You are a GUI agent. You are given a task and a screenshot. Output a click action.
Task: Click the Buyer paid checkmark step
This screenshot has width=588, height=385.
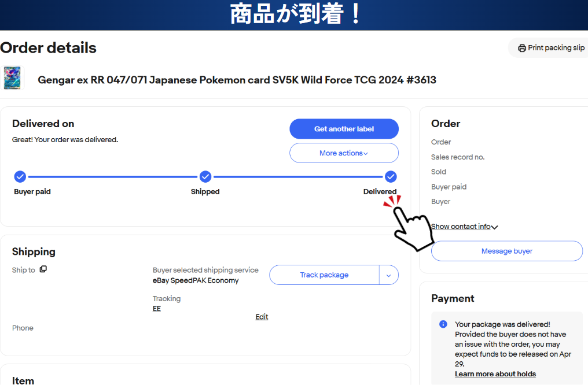click(20, 176)
